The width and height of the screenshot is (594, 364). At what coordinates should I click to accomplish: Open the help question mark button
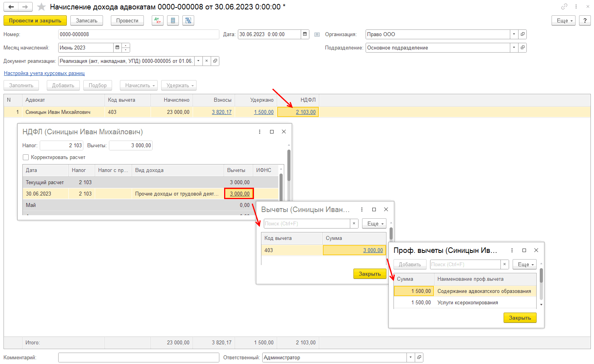[585, 20]
